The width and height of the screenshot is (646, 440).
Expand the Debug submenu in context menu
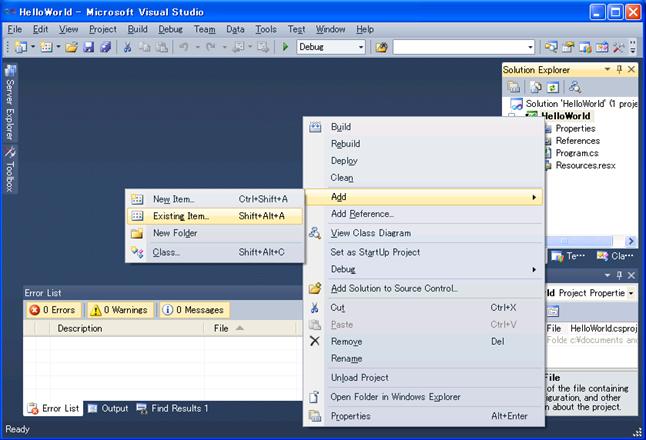click(x=424, y=269)
